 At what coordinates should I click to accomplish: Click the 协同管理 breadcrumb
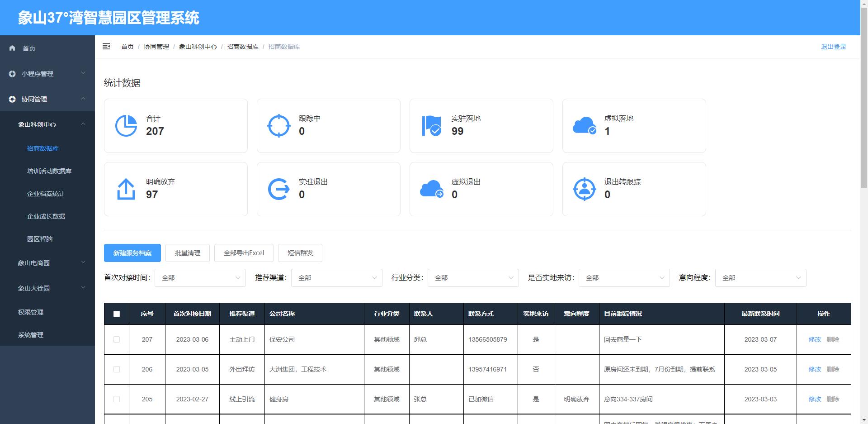(156, 47)
